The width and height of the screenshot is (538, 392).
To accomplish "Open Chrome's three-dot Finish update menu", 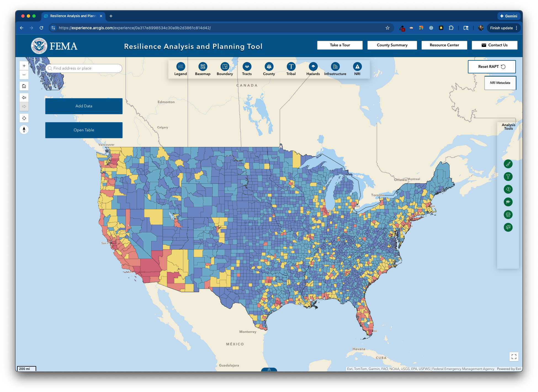I will pos(516,28).
